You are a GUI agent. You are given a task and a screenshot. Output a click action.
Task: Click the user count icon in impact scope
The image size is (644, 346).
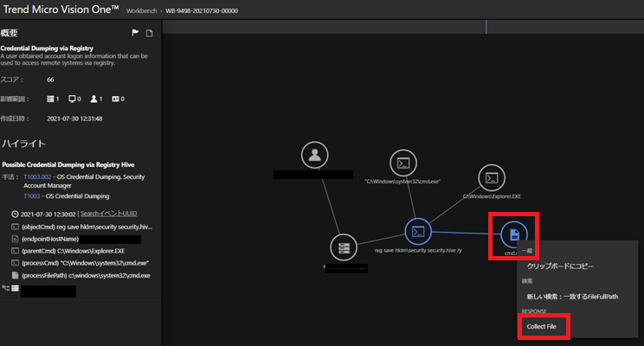click(94, 99)
